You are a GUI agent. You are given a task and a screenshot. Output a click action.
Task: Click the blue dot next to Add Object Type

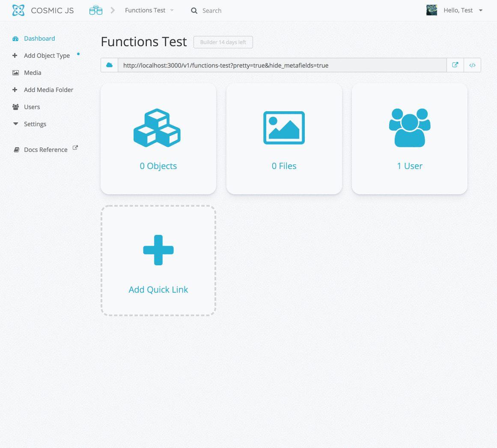tap(78, 54)
